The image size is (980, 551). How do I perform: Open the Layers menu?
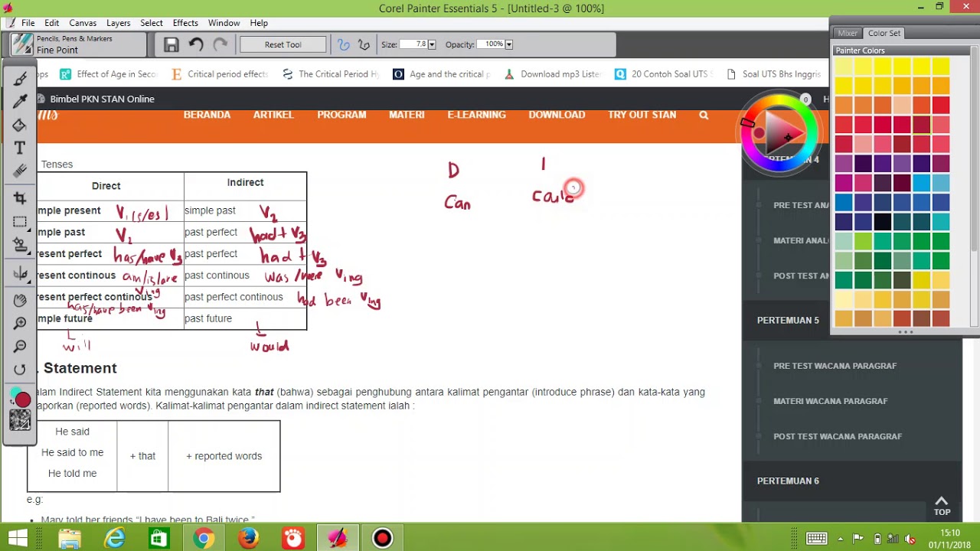119,23
